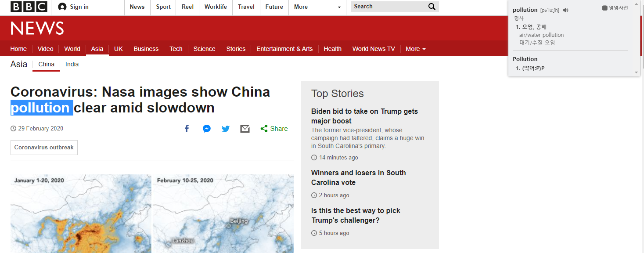
Task: Click the BBC NEWS banner logo
Action: tap(37, 29)
